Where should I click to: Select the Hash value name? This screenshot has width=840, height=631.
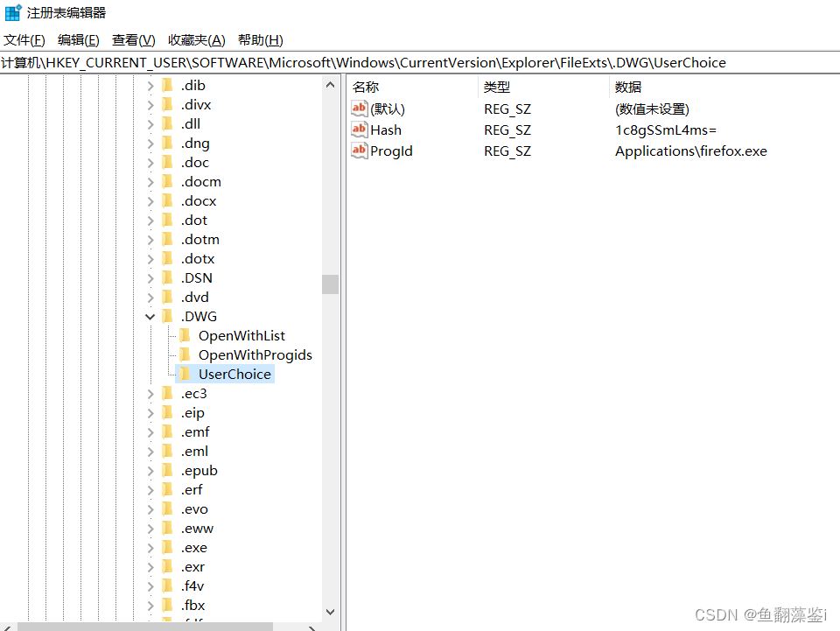[x=386, y=130]
